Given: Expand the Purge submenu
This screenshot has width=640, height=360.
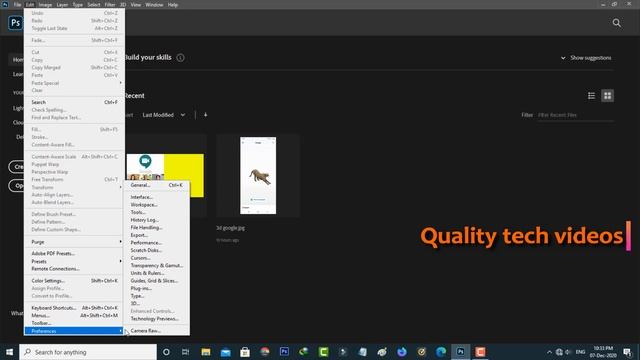Looking at the screenshot, I should coord(74,242).
